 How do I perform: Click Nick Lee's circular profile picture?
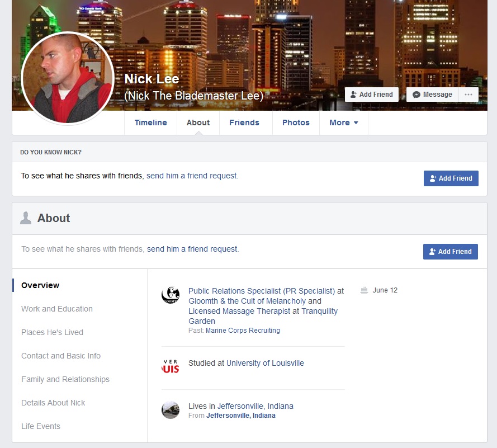pyautogui.click(x=68, y=78)
